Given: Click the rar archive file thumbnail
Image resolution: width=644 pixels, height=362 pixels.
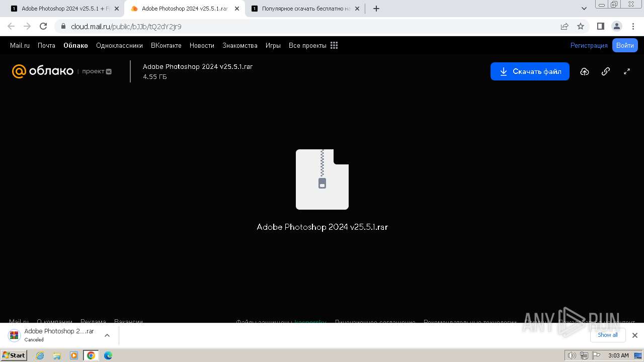Looking at the screenshot, I should click(322, 179).
